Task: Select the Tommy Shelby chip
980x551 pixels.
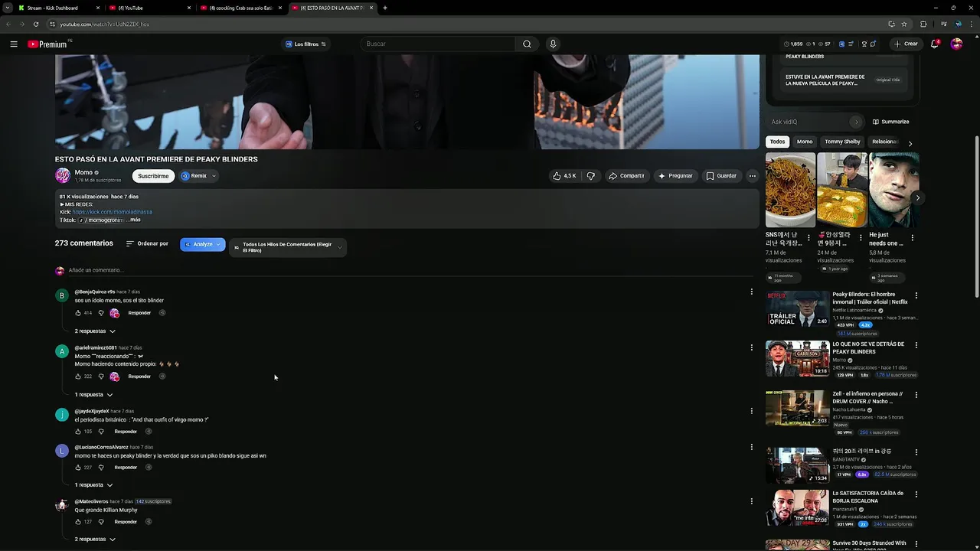Action: pyautogui.click(x=842, y=142)
